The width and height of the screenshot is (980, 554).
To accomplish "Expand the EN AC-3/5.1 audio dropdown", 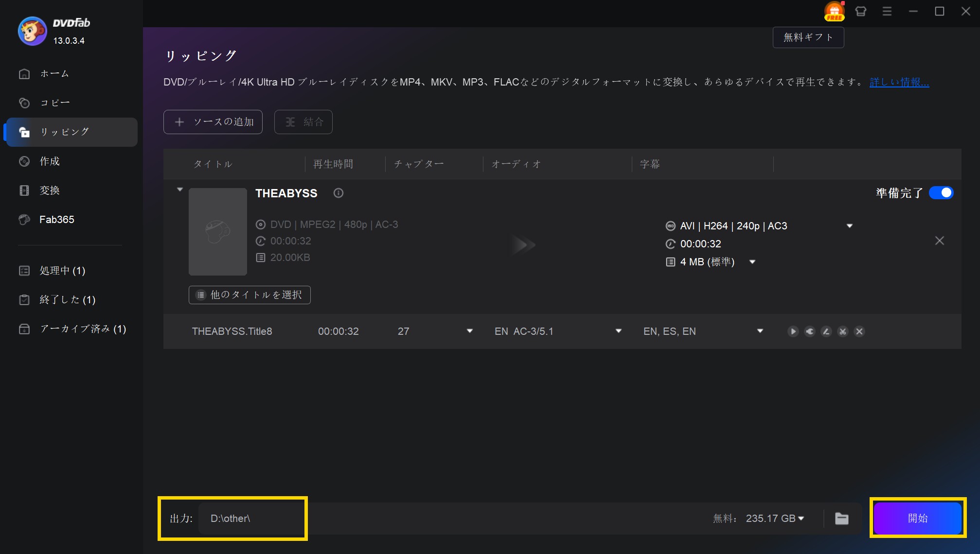I will click(619, 331).
